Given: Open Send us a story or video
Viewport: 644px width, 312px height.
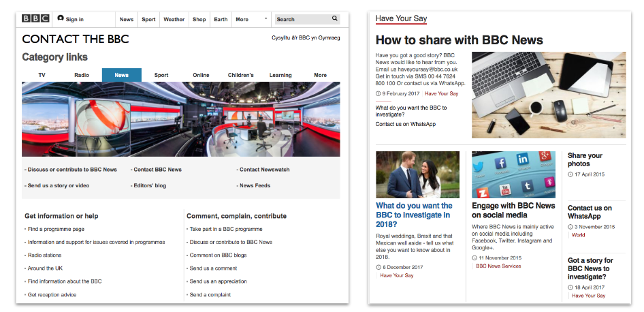Looking at the screenshot, I should point(59,185).
